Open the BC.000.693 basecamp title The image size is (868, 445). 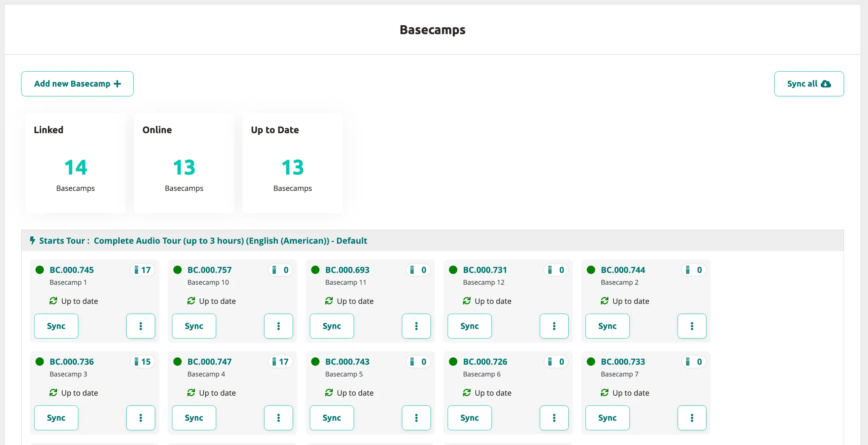tap(347, 270)
